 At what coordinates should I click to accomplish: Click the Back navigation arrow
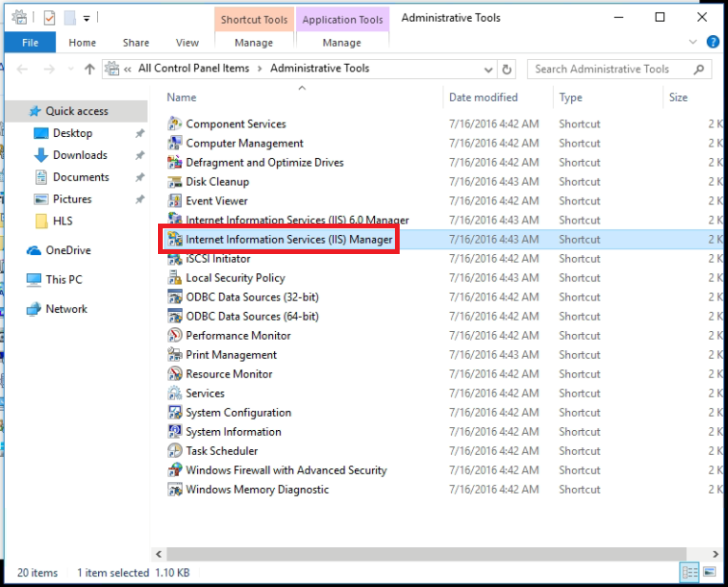click(22, 69)
